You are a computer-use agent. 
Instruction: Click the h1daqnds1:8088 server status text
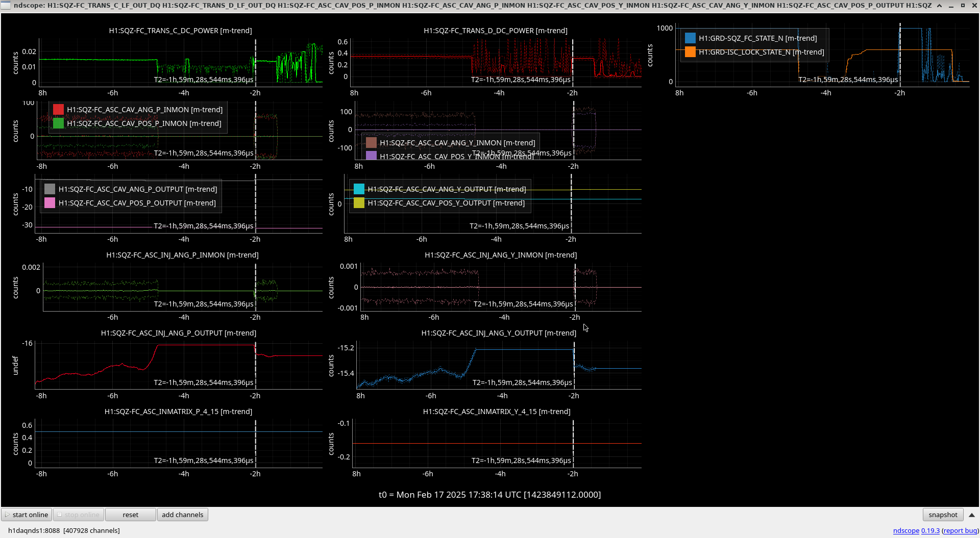[64, 530]
